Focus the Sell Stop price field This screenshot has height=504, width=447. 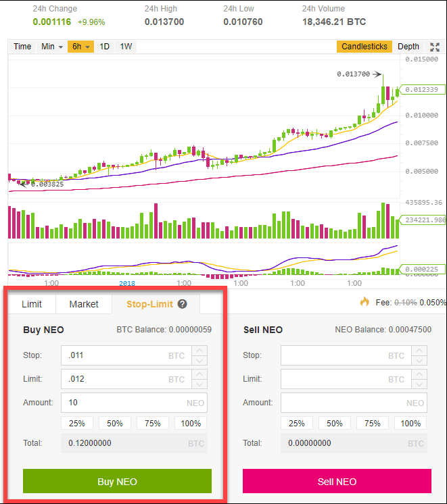[x=346, y=355]
